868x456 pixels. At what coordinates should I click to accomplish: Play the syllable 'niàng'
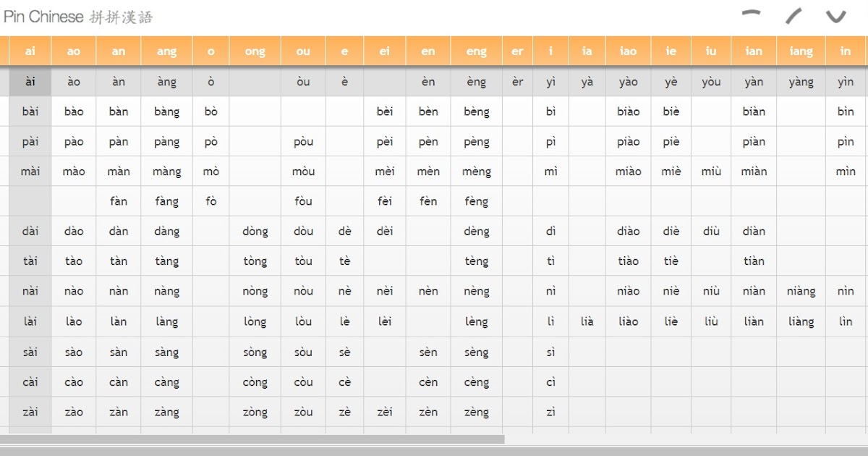pos(801,291)
